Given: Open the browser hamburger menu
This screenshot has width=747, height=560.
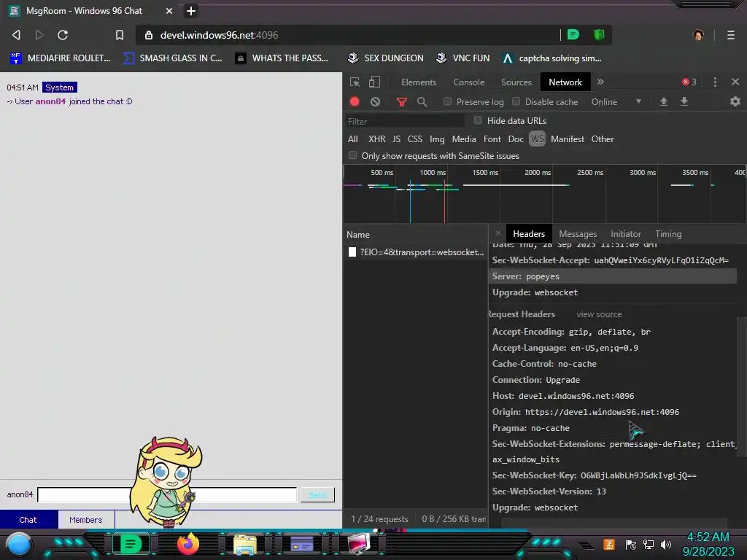Looking at the screenshot, I should click(x=730, y=35).
